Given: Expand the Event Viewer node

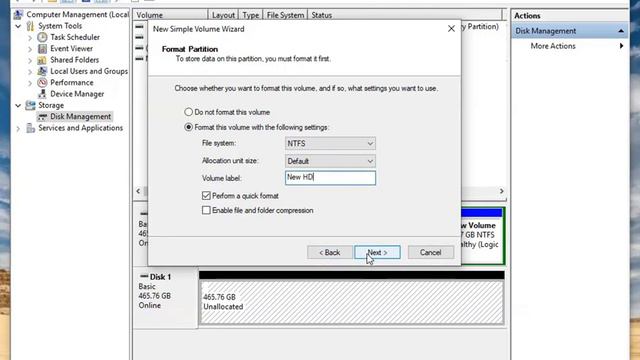Looking at the screenshot, I should (30, 49).
